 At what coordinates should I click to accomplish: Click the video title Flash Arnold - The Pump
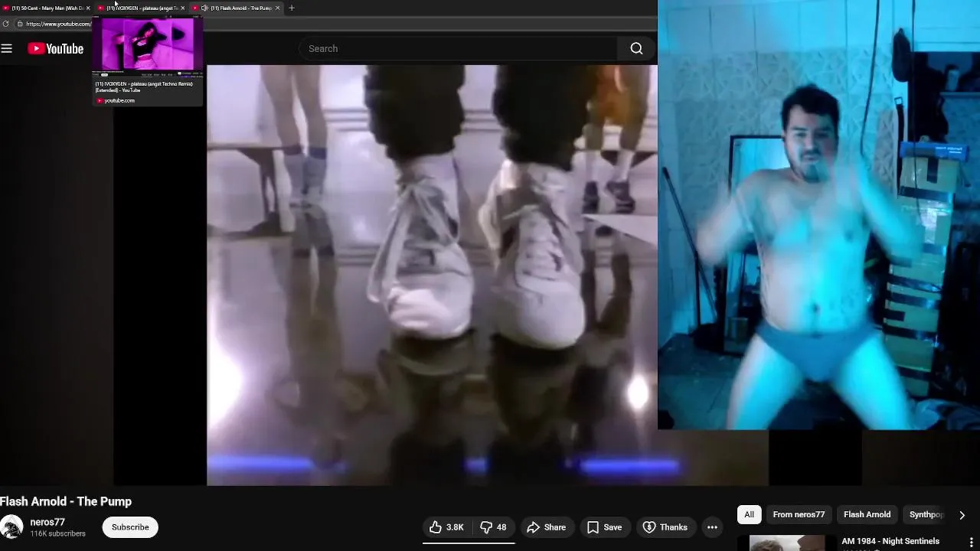pos(66,501)
